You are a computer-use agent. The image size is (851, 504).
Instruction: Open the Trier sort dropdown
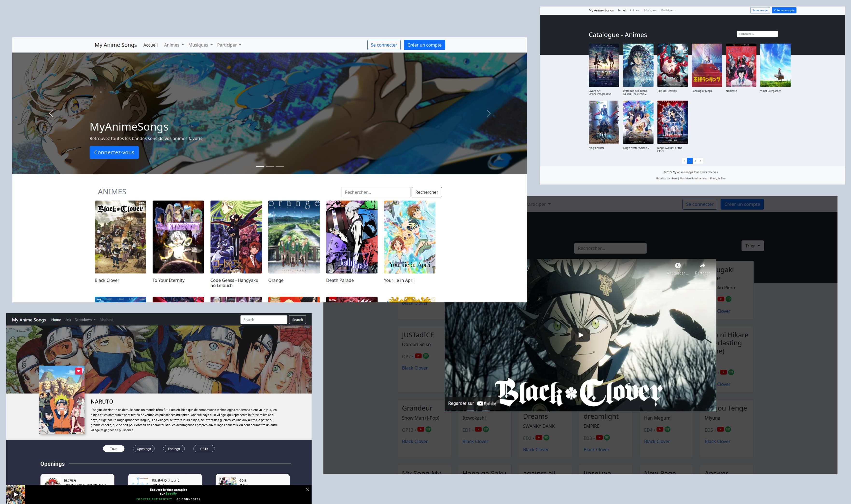click(x=753, y=246)
